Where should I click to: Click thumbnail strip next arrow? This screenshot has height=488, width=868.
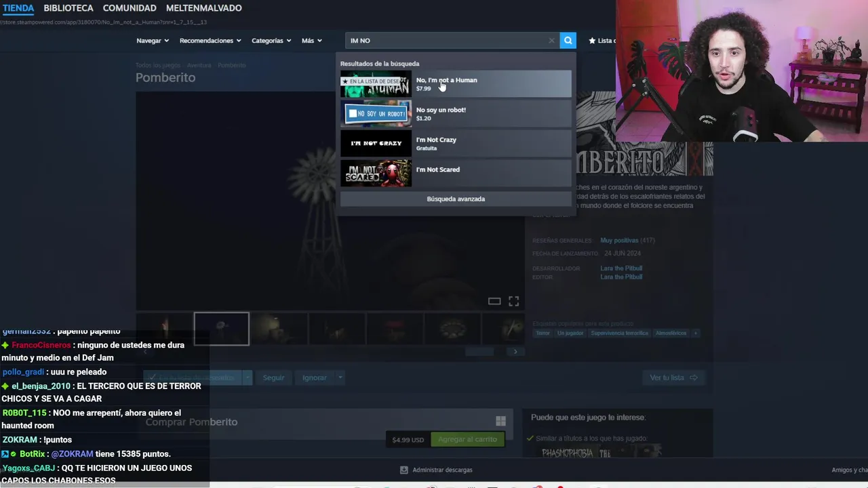[x=515, y=352]
